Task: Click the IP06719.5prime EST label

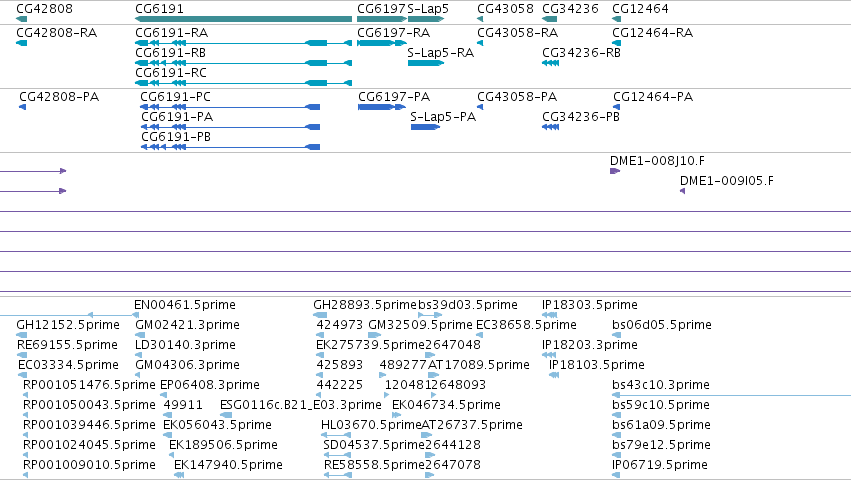Action: point(660,465)
